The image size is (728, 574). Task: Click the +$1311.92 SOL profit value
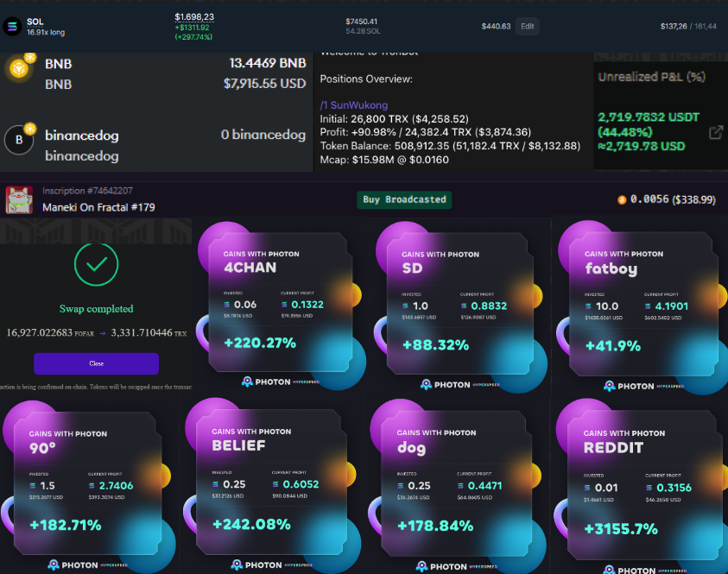pos(193,28)
